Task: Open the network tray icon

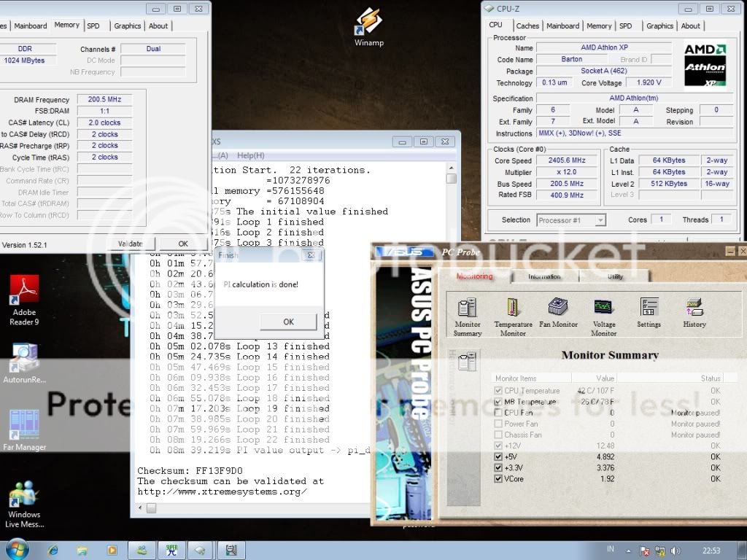Action: point(660,551)
